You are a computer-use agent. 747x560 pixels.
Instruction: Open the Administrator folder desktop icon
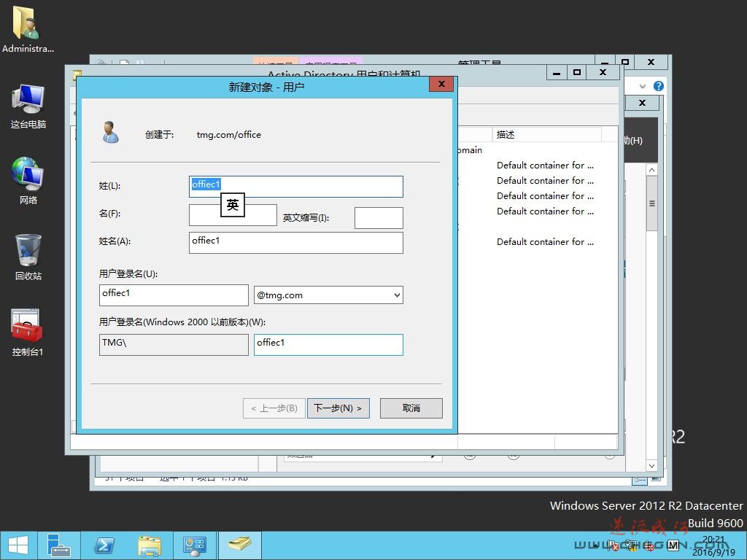27,28
